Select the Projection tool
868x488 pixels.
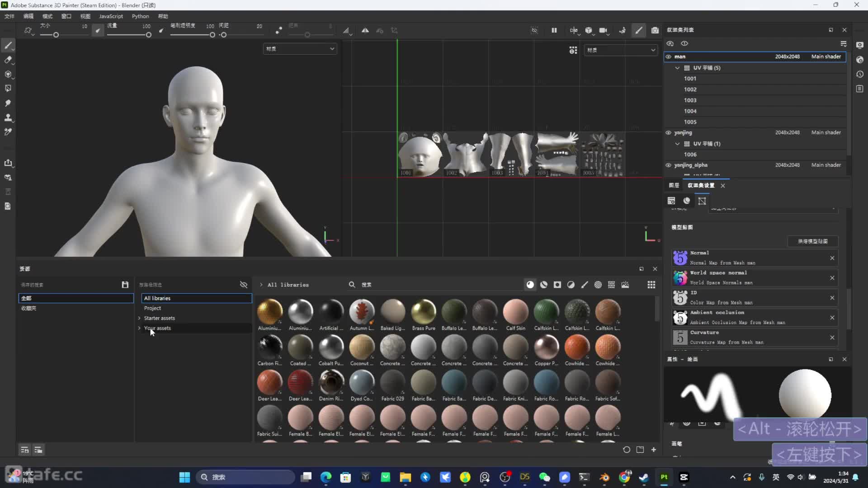click(x=8, y=74)
